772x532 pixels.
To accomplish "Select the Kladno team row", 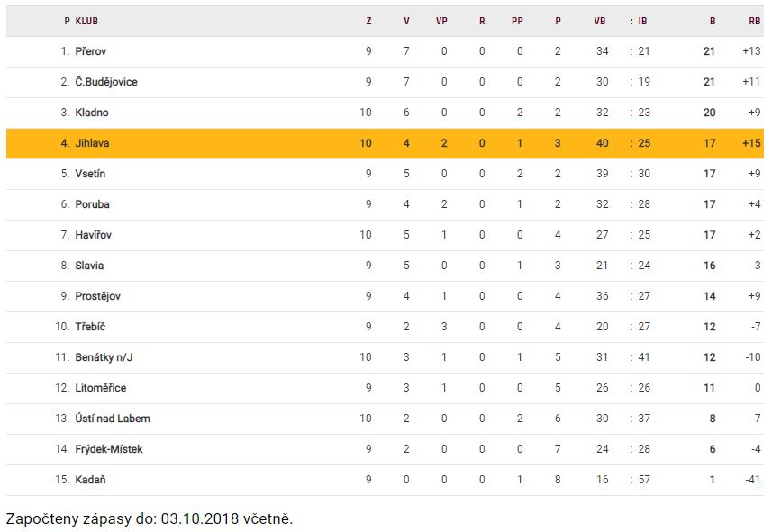I will [x=93, y=113].
